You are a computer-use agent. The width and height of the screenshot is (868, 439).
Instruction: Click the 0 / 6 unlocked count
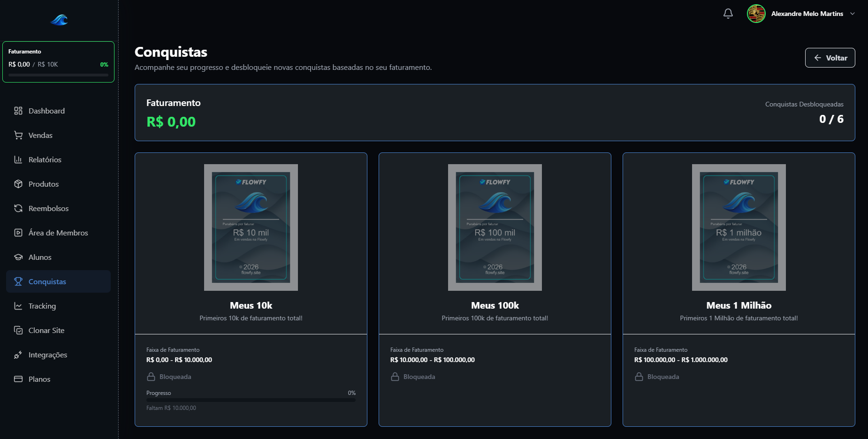tap(831, 119)
